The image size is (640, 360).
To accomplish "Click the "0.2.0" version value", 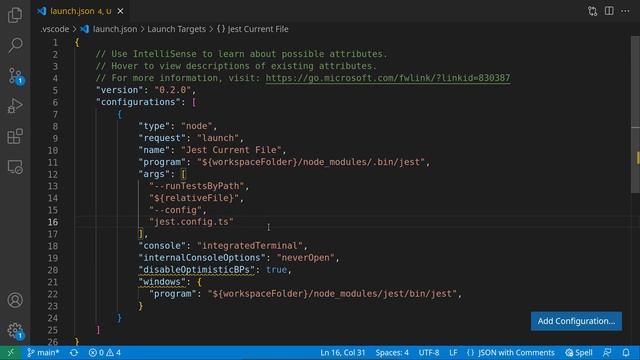I will point(173,90).
